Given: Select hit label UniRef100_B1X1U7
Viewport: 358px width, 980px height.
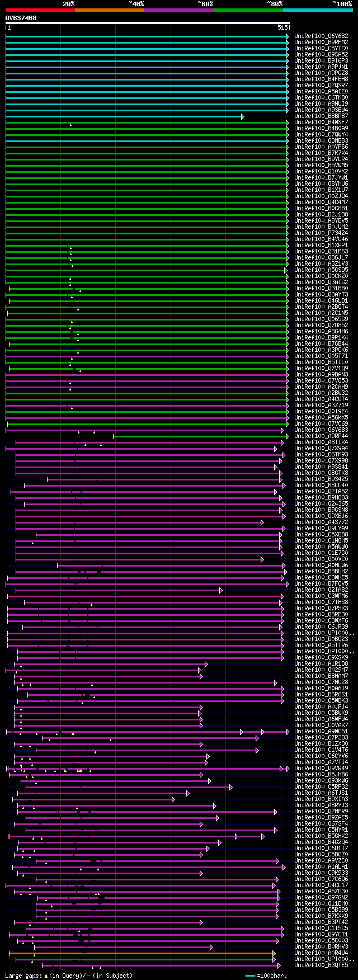Looking at the screenshot, I should pos(321,190).
